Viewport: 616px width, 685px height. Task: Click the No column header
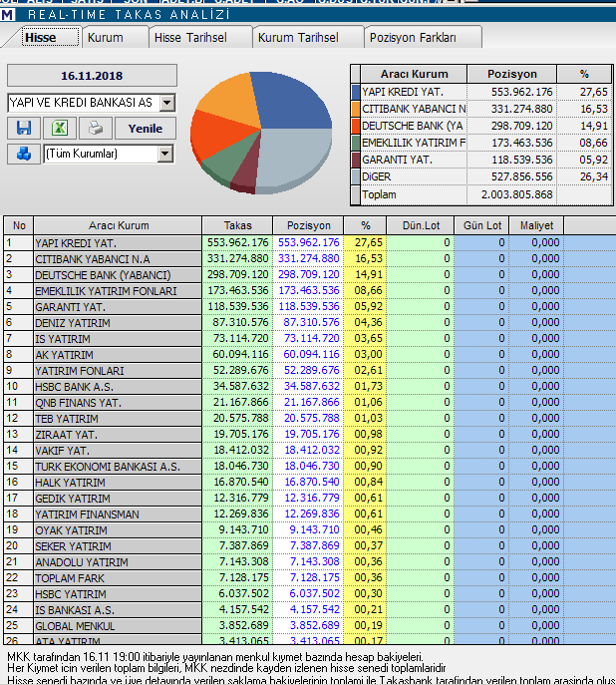[19, 225]
